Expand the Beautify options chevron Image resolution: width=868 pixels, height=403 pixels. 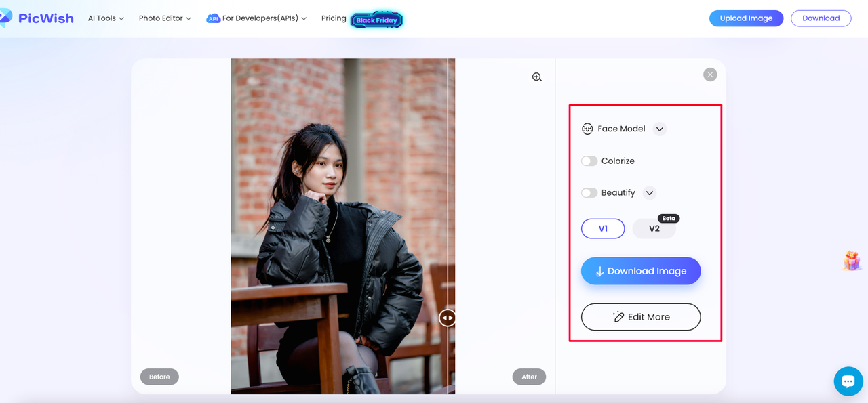650,193
